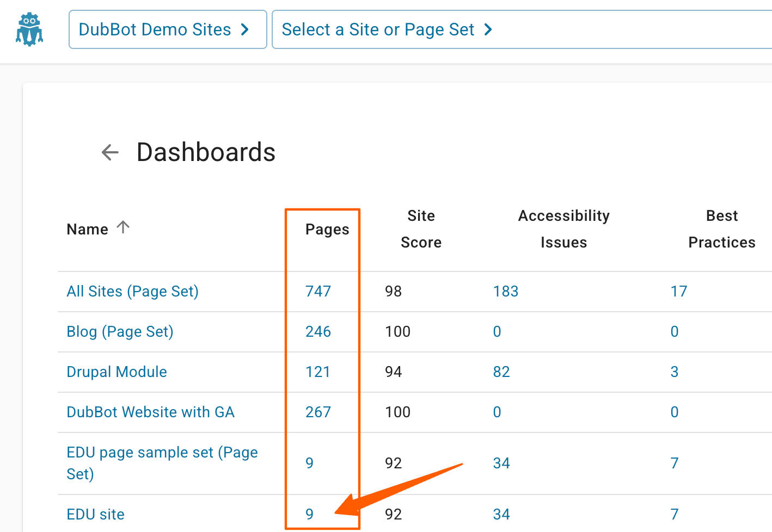772x532 pixels.
Task: Click the 747 pages count for All Sites
Action: point(318,291)
